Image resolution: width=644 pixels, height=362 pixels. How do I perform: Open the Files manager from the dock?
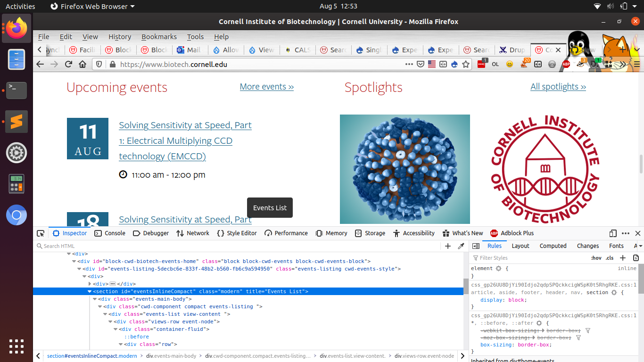[x=17, y=59]
